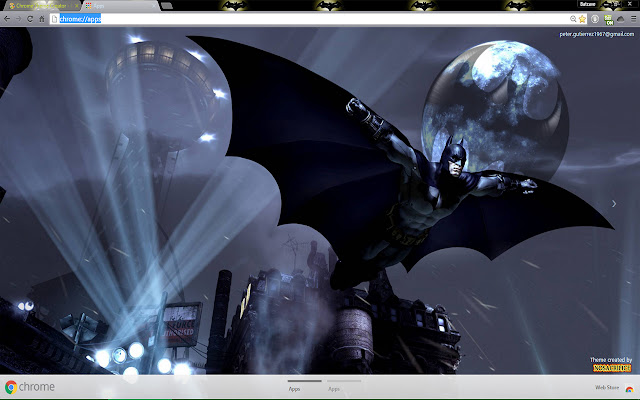Open the Chrome hamburger menu

[633, 19]
